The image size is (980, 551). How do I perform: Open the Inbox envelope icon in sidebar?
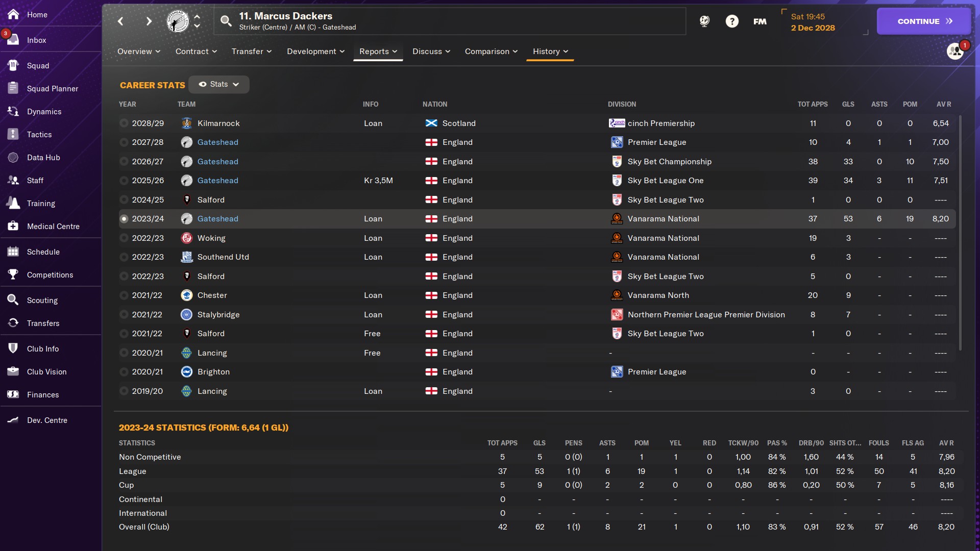click(x=13, y=40)
